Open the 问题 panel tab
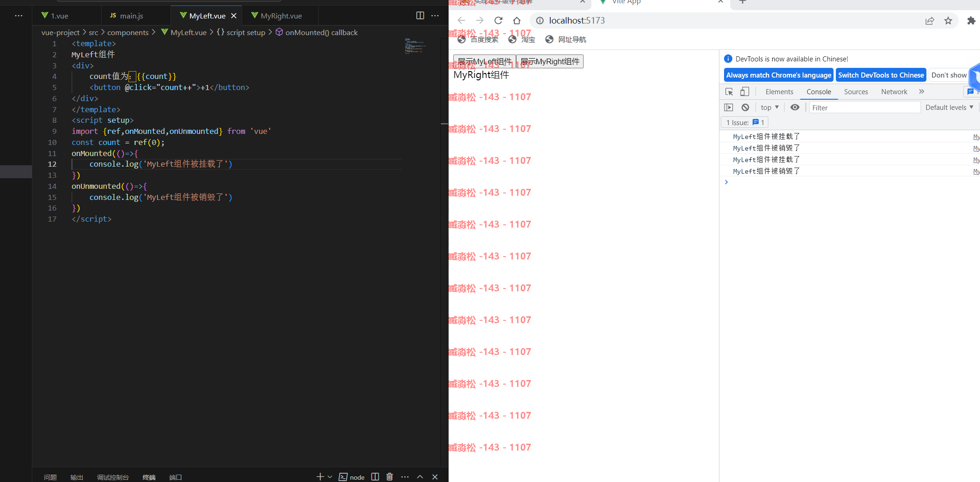The width and height of the screenshot is (980, 482). (x=50, y=477)
